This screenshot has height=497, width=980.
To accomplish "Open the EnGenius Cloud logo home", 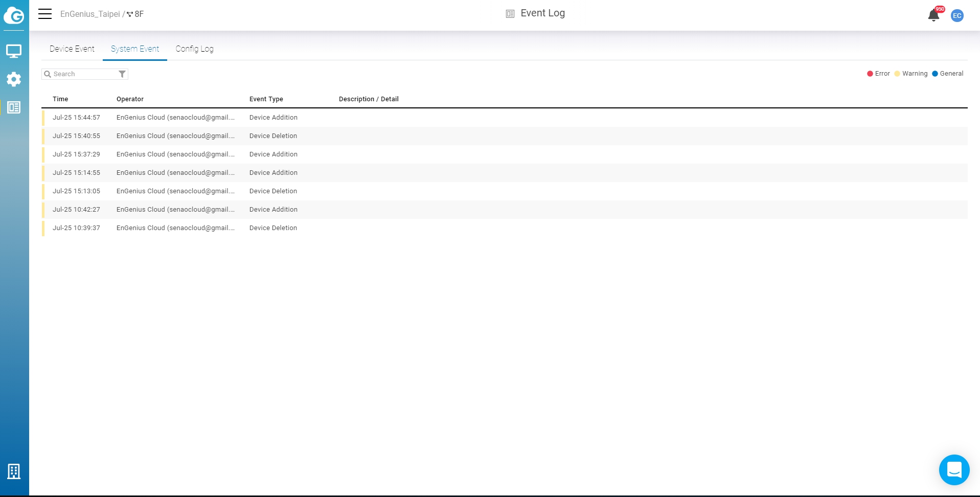I will 14,15.
